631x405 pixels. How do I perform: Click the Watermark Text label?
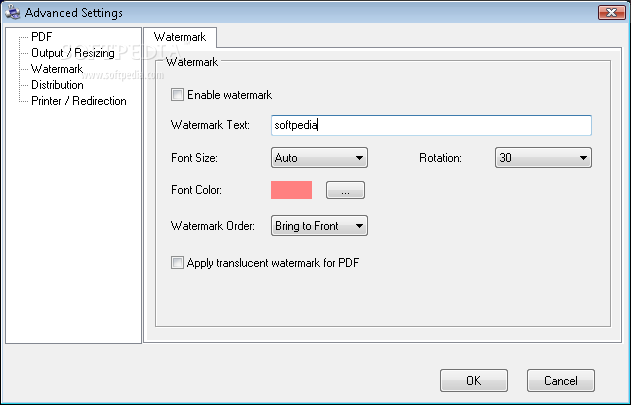(x=210, y=125)
